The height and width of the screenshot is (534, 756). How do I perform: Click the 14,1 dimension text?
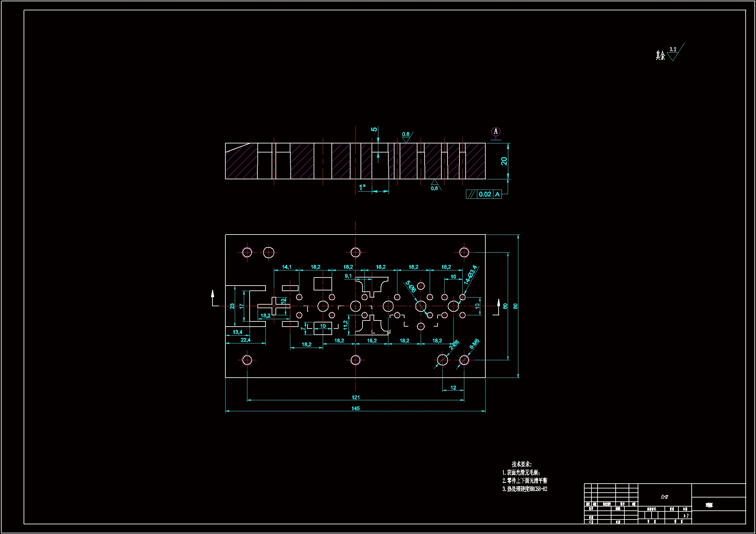(x=286, y=267)
